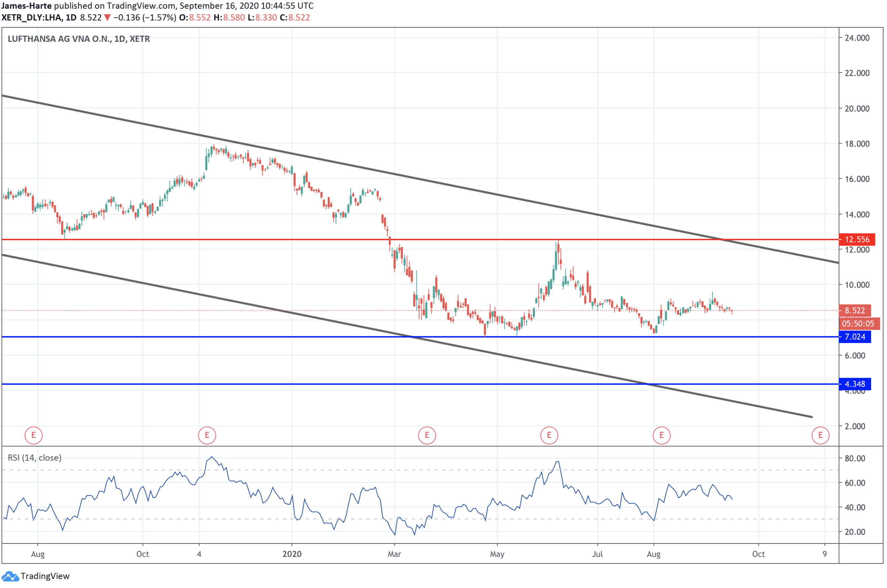Click the countdown timer 05:50:05 label

859,324
